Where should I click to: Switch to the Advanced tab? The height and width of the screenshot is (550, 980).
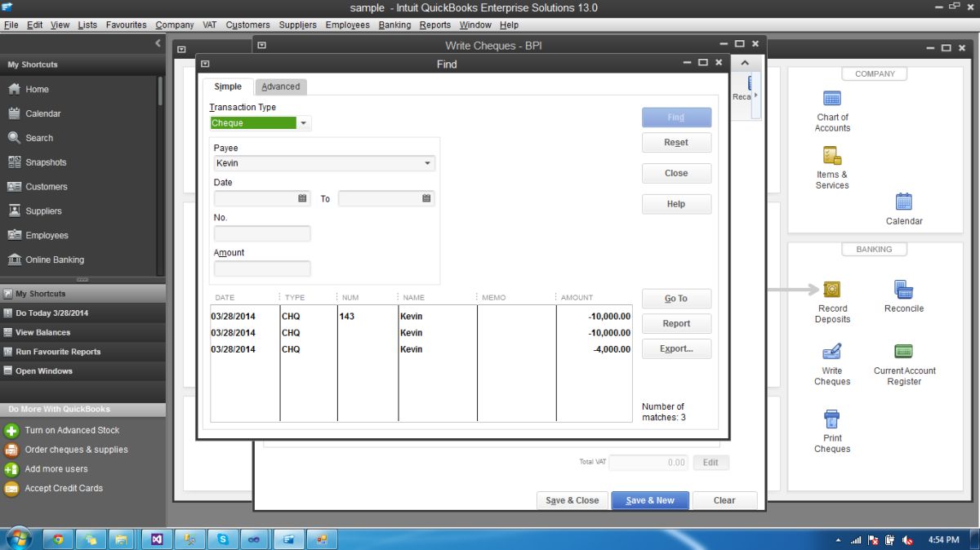280,86
